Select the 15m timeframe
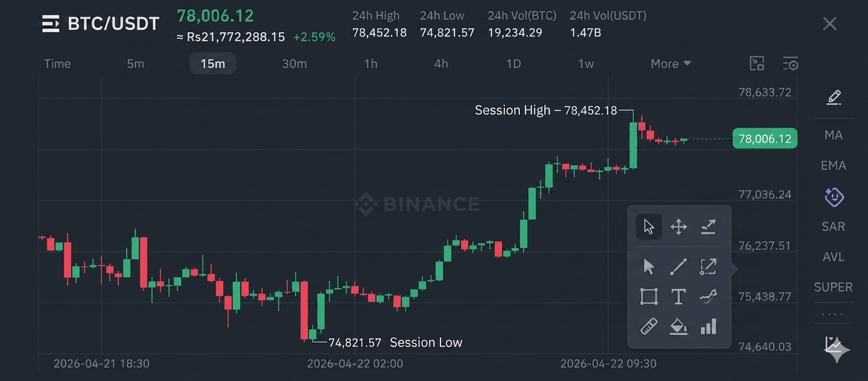This screenshot has height=381, width=868. point(213,64)
